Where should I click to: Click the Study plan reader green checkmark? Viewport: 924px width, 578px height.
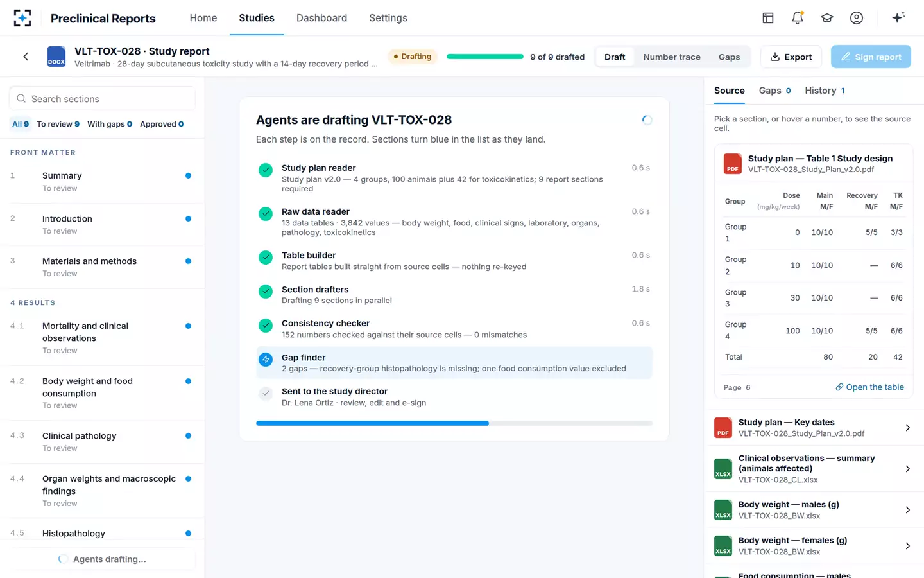pos(266,170)
